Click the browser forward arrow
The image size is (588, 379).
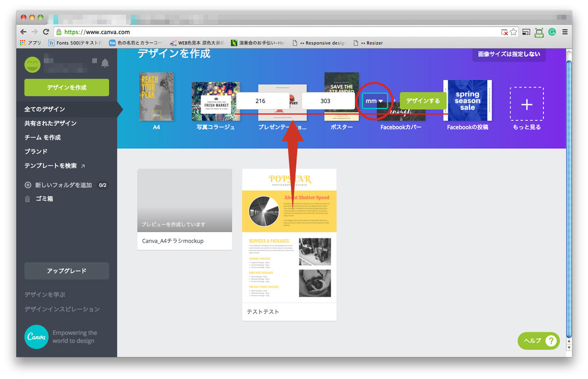tap(35, 32)
